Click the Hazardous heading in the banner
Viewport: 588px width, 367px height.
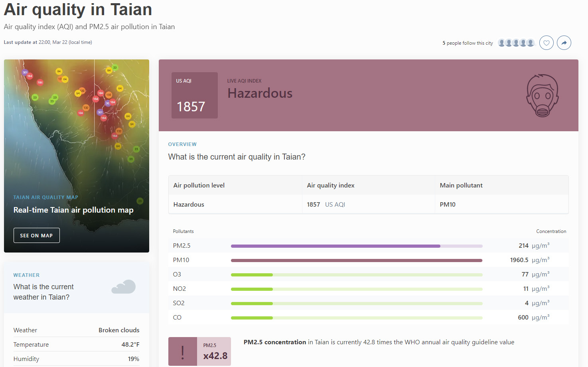(260, 93)
